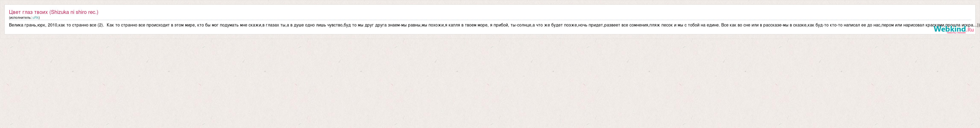Click the lyrics phrase 'ночь придет'

point(590,25)
